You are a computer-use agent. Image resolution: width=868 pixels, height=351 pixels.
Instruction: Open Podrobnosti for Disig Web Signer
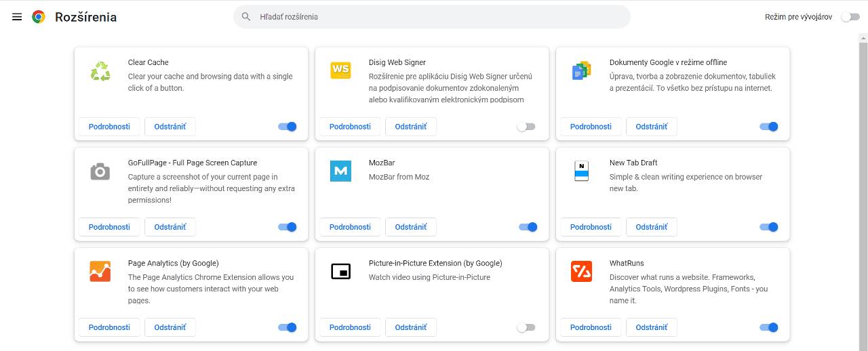click(x=350, y=127)
